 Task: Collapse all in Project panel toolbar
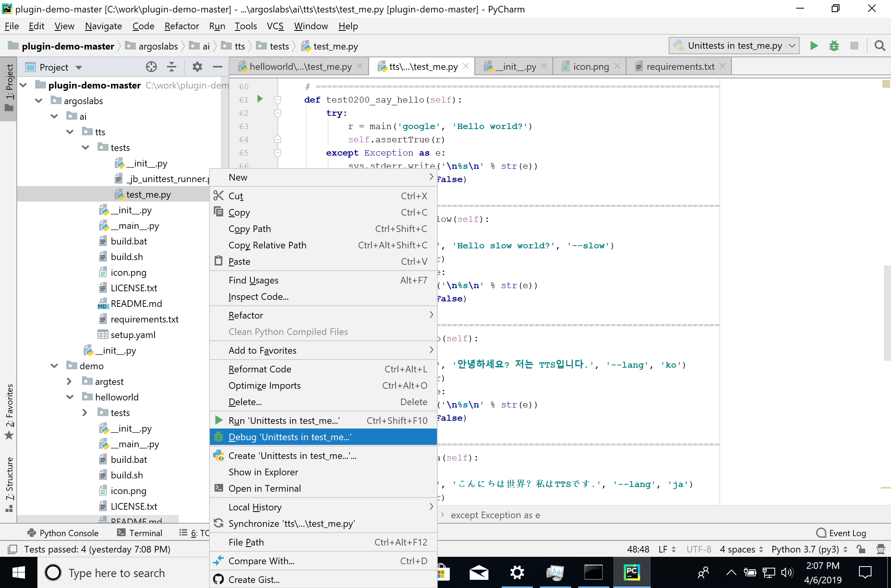point(172,67)
